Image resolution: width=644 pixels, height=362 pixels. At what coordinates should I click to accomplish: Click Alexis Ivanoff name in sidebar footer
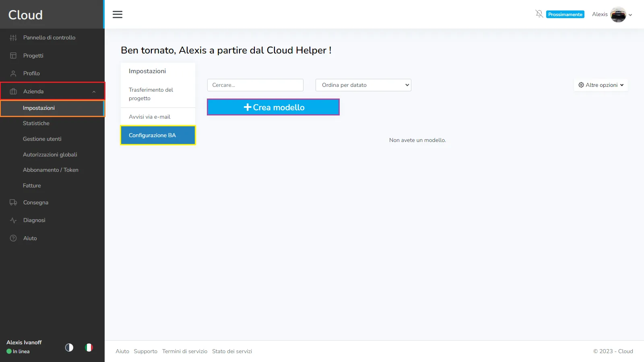click(24, 342)
